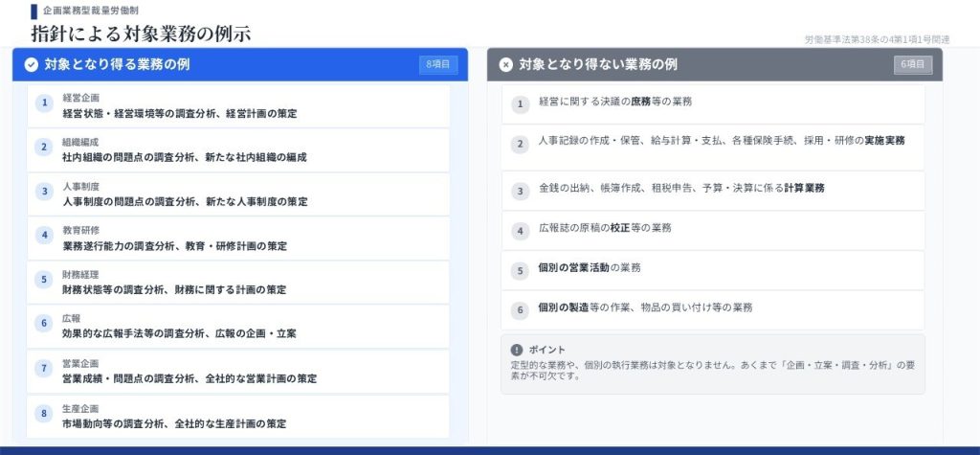Click the X icon in gray header

(x=505, y=65)
